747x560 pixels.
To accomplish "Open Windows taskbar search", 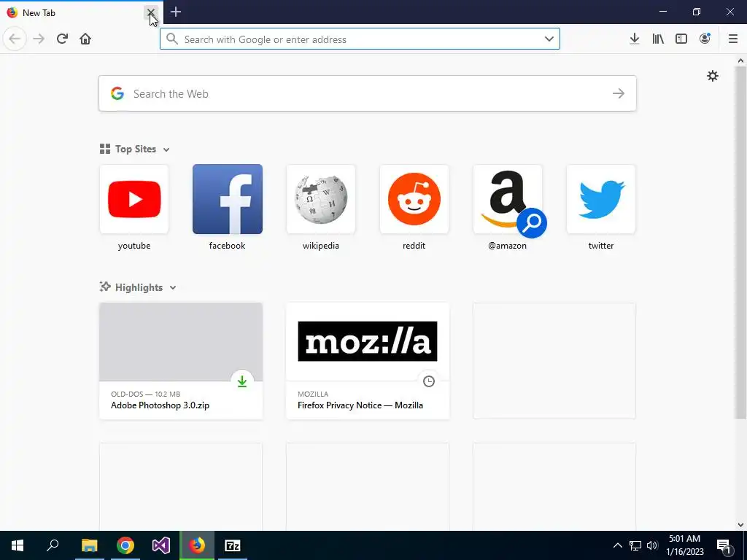I will click(x=53, y=545).
